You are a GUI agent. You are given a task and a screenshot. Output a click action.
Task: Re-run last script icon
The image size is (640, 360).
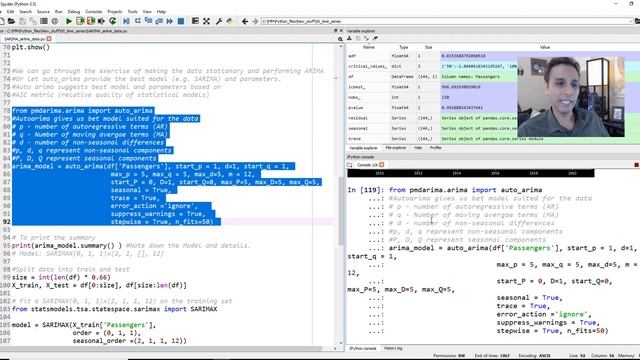coord(113,21)
